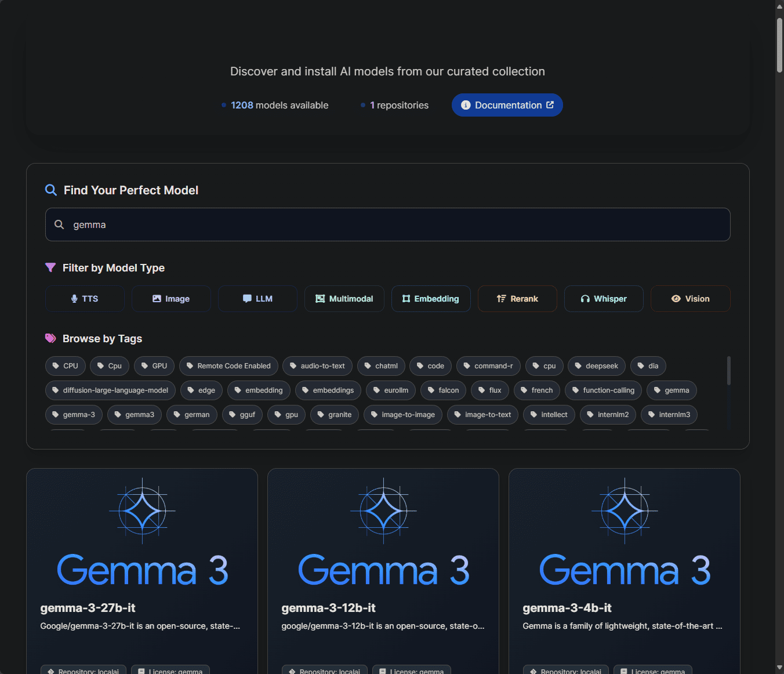This screenshot has width=784, height=674.
Task: Choose the eurollm tag
Action: (391, 390)
